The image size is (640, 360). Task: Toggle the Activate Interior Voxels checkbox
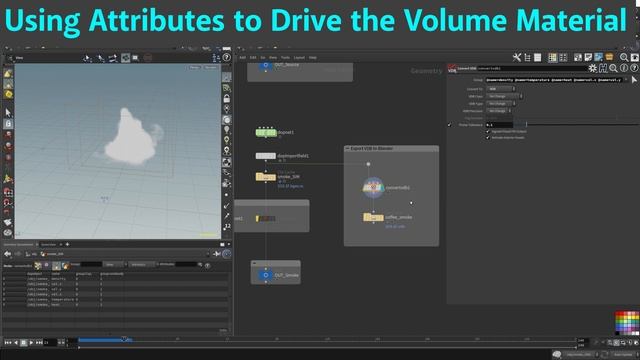[488, 138]
